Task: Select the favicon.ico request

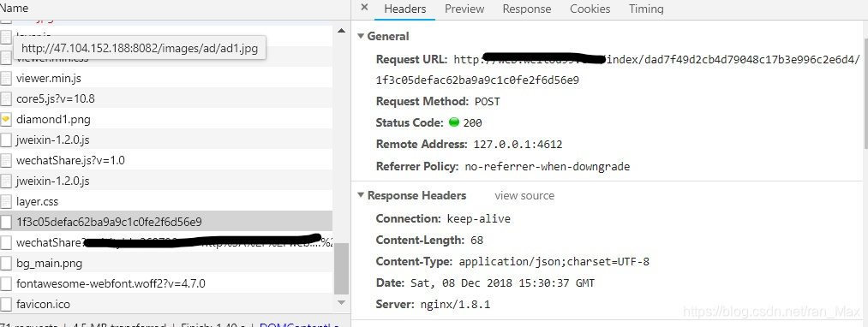Action: coord(166,304)
